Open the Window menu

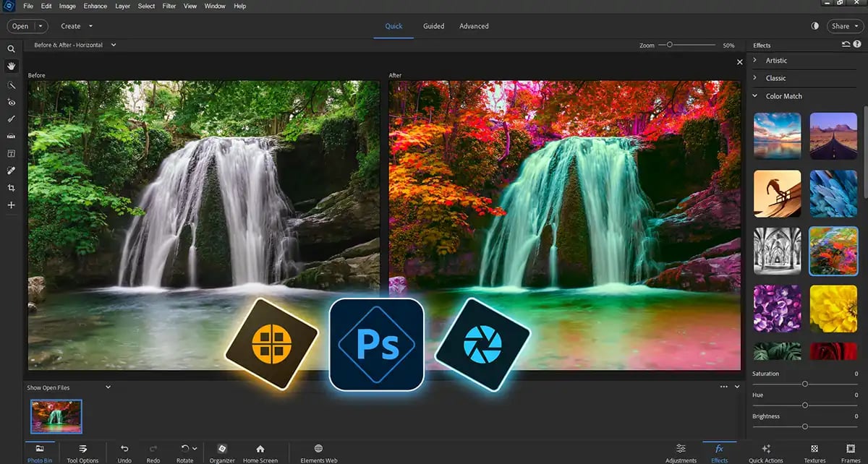(x=215, y=6)
